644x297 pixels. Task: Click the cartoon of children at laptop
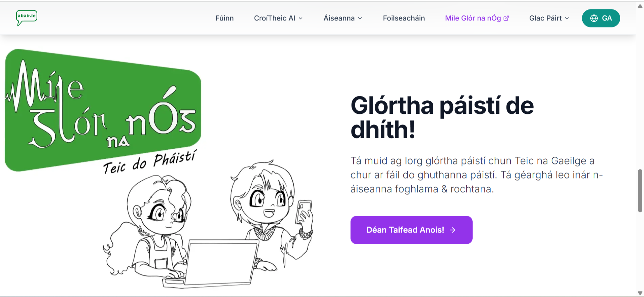(208, 224)
